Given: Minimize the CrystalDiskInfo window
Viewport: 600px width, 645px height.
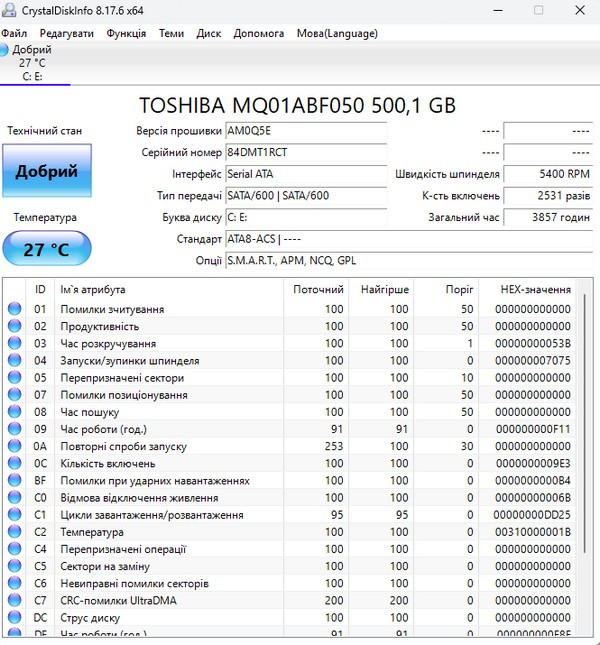Looking at the screenshot, I should click(x=498, y=10).
